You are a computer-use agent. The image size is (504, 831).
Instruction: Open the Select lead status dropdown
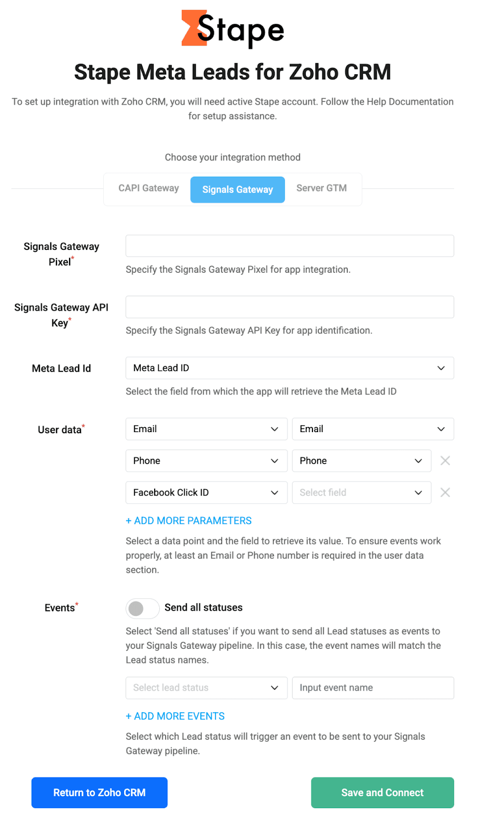point(207,688)
